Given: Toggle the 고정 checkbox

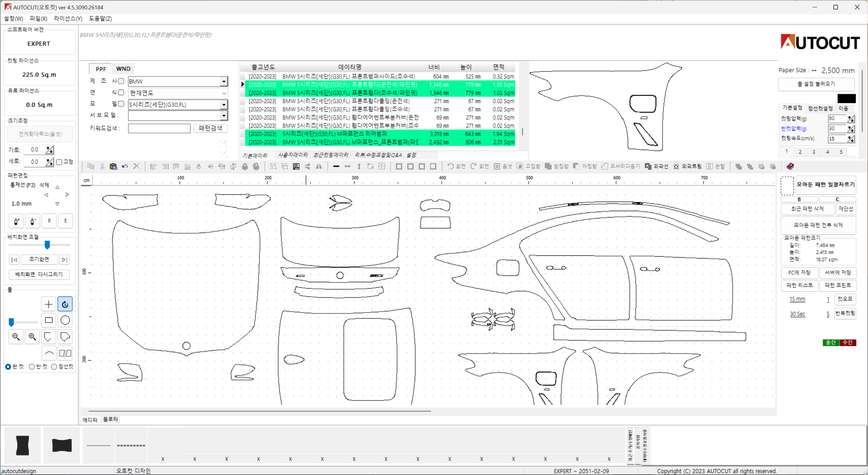Looking at the screenshot, I should [x=59, y=162].
